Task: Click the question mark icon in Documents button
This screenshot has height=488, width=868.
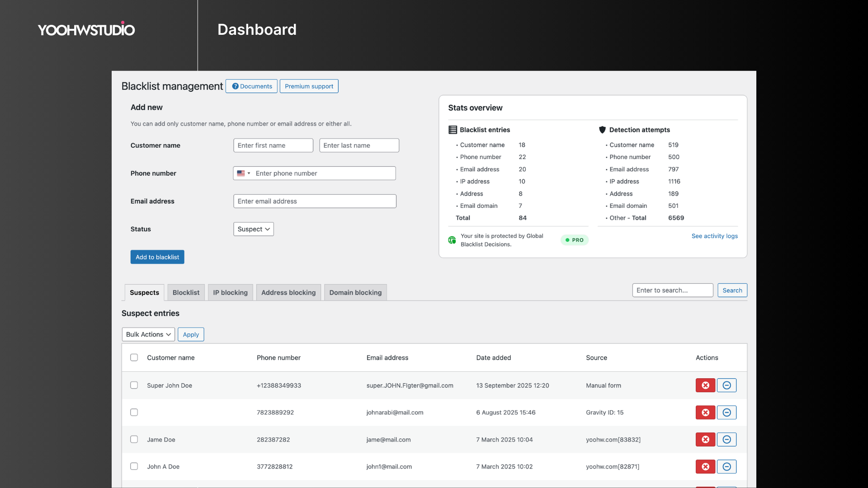Action: (x=235, y=86)
